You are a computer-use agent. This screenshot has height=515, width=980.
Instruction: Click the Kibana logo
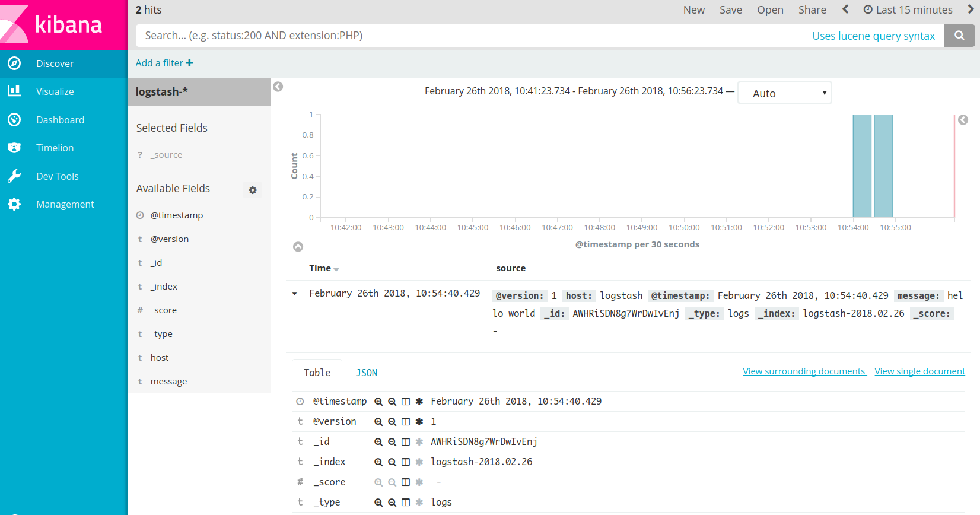tap(64, 24)
